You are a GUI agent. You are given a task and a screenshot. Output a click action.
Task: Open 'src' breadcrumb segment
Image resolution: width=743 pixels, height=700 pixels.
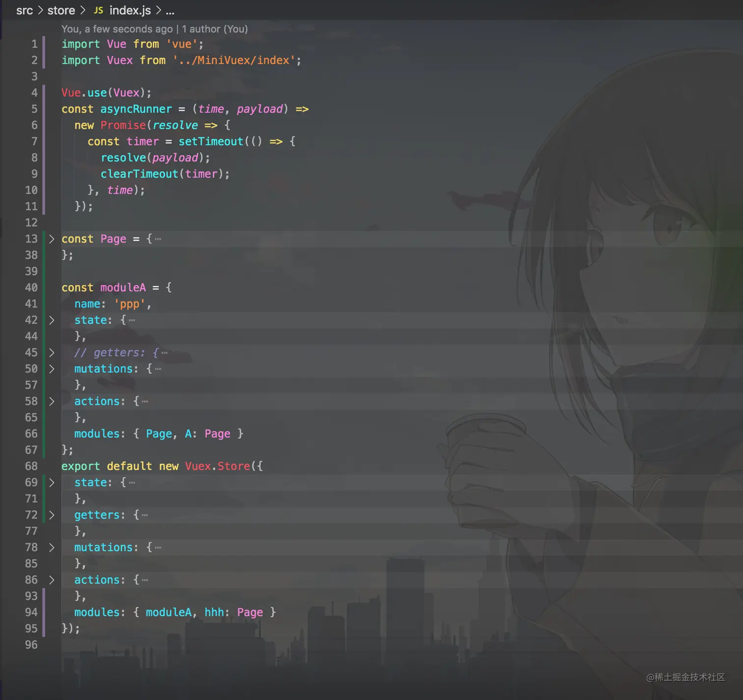pos(25,10)
